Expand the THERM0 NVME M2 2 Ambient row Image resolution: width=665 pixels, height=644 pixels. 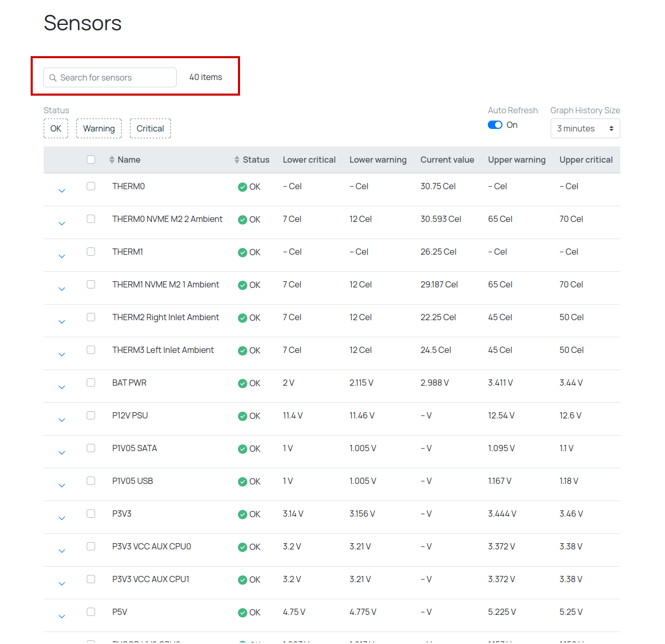[x=62, y=224]
